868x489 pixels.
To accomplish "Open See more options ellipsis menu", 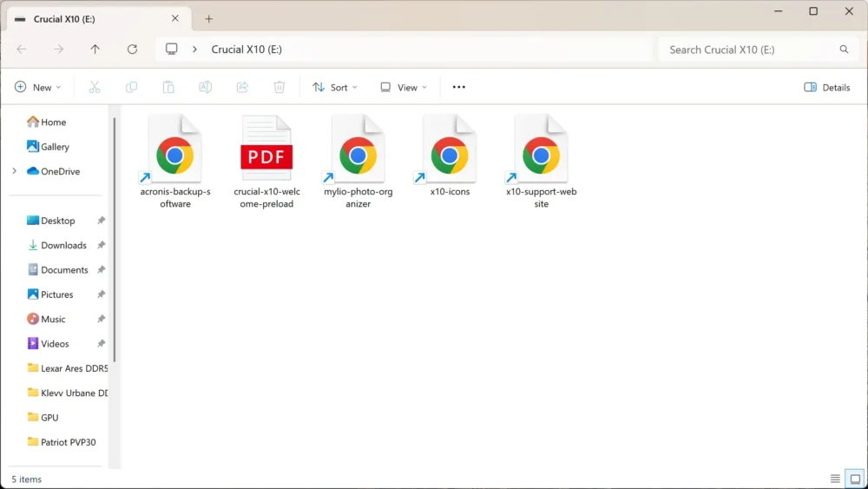I will point(459,87).
